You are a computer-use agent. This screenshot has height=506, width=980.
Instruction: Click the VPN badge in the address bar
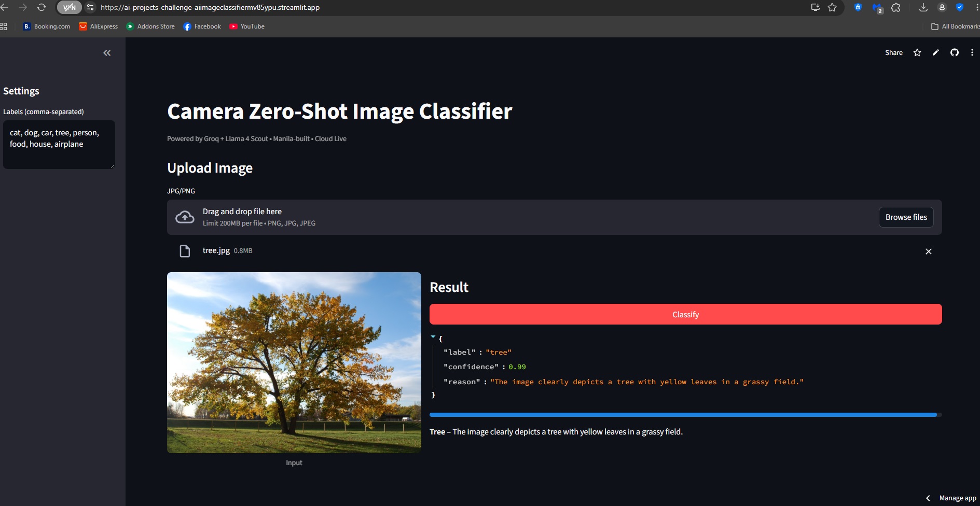69,7
